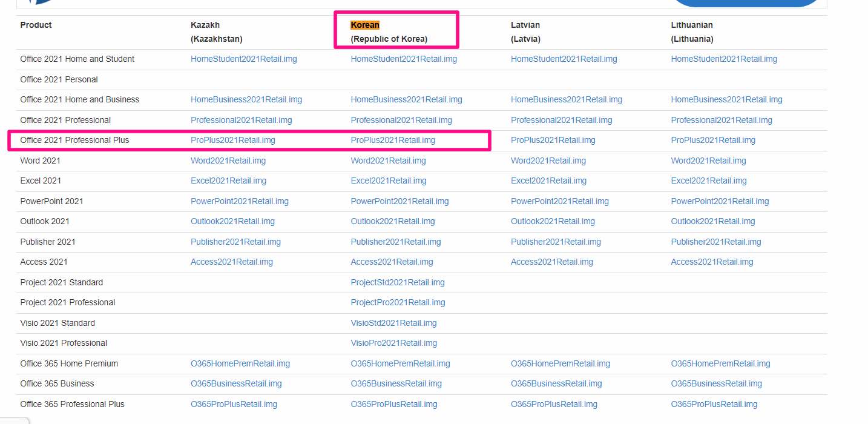The image size is (868, 424).
Task: Click the 'Visio 2021 Professional' product name
Action: (64, 343)
